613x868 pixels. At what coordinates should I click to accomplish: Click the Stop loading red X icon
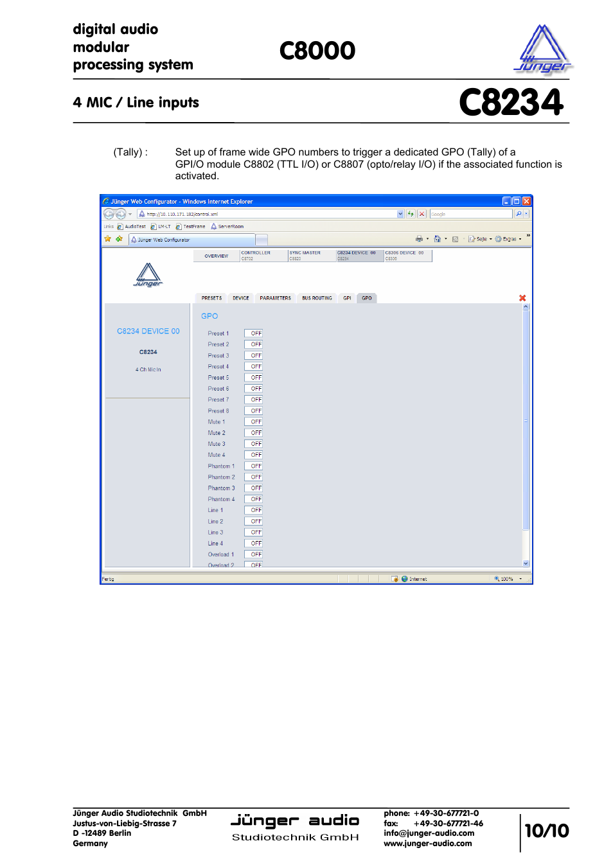click(422, 214)
